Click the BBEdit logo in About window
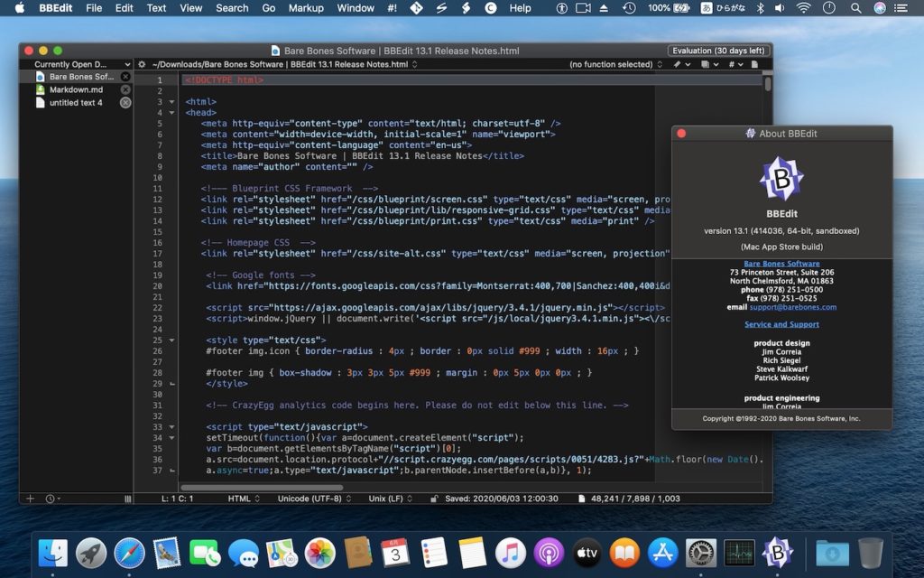 [x=781, y=179]
